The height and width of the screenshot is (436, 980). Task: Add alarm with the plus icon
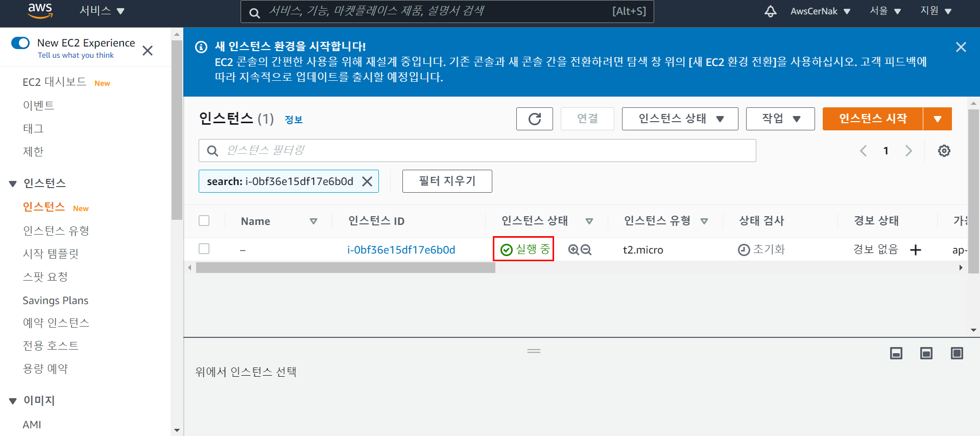(x=916, y=250)
